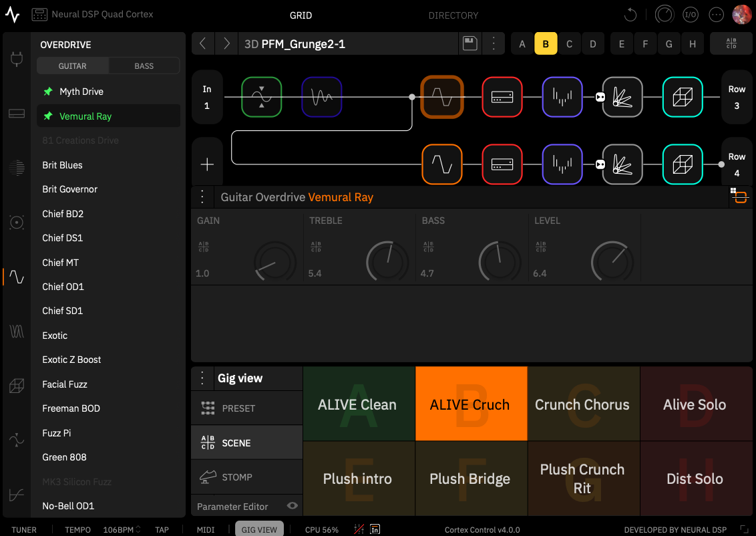756x536 pixels.
Task: Select scene A button in top bar
Action: click(x=522, y=44)
